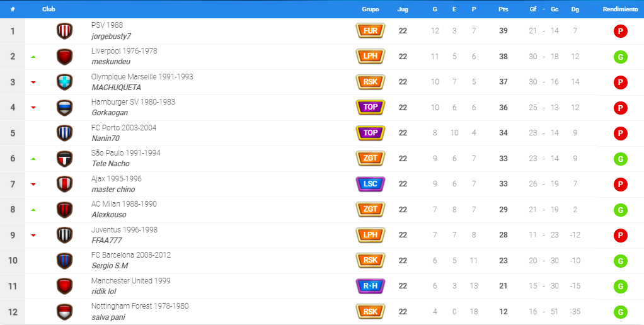Open manager profile Sergio S.M
The width and height of the screenshot is (644, 325).
(110, 266)
